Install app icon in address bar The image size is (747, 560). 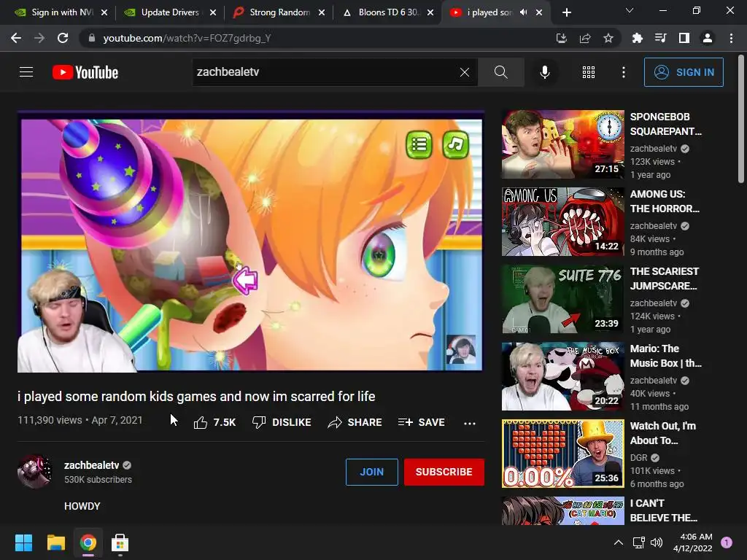click(561, 38)
